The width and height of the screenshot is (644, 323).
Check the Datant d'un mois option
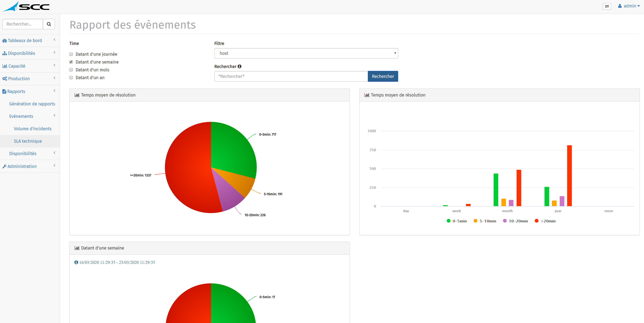point(71,70)
